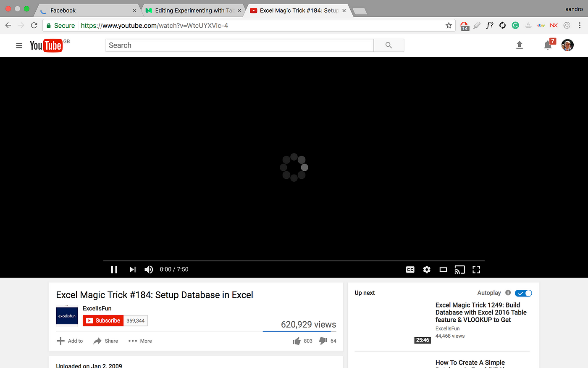
Task: Open Excel Magic Trick 1249 video
Action: 481,312
